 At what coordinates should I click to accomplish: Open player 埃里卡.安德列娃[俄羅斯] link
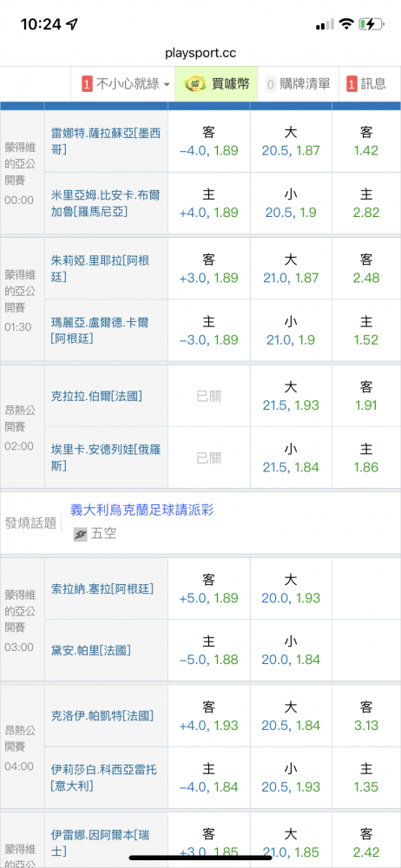(x=107, y=457)
